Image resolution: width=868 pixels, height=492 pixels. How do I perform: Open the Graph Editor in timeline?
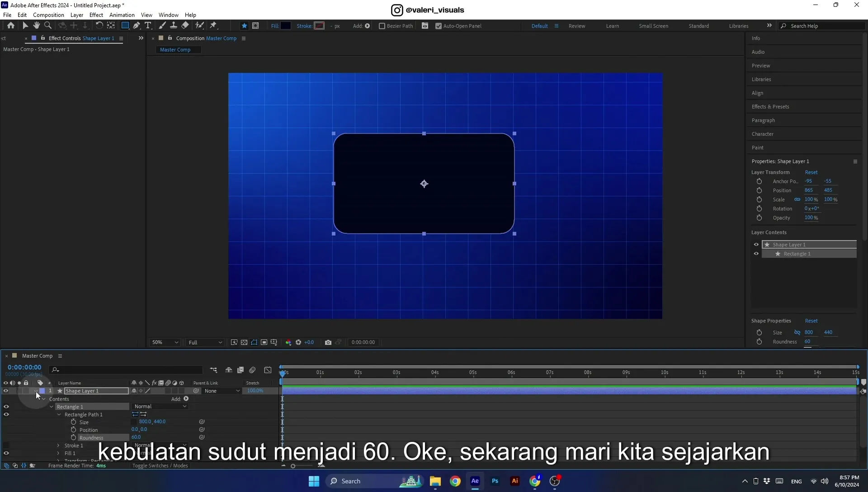coord(268,370)
